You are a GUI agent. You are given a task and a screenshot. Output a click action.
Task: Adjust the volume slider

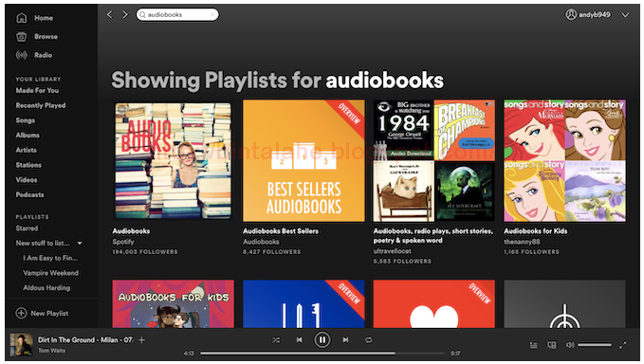click(x=595, y=345)
